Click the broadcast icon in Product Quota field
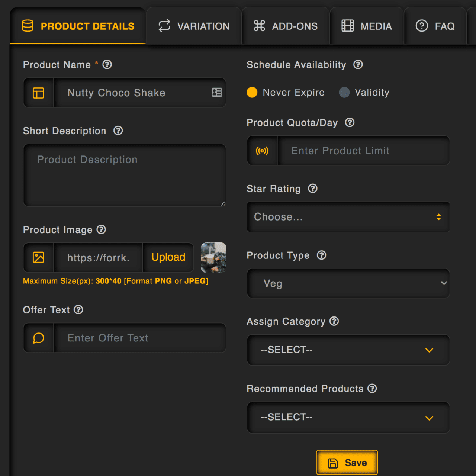This screenshot has width=476, height=476. click(262, 151)
